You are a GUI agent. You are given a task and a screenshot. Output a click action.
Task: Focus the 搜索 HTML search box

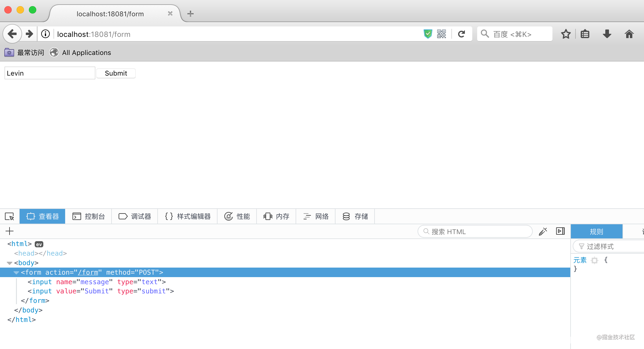point(475,232)
